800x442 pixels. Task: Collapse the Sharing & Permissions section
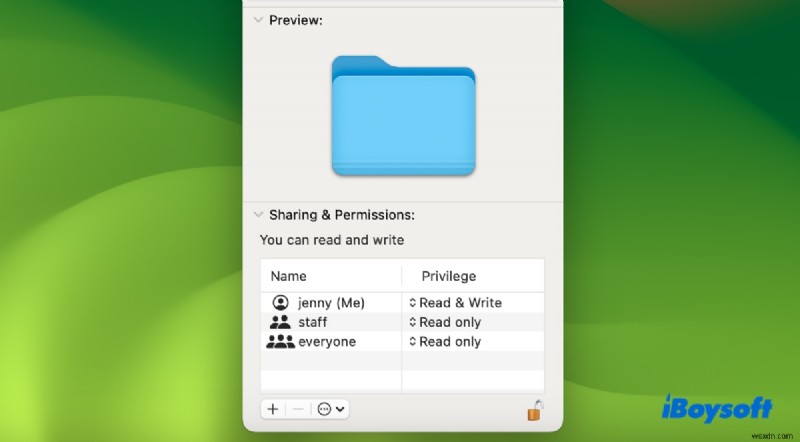(x=258, y=214)
